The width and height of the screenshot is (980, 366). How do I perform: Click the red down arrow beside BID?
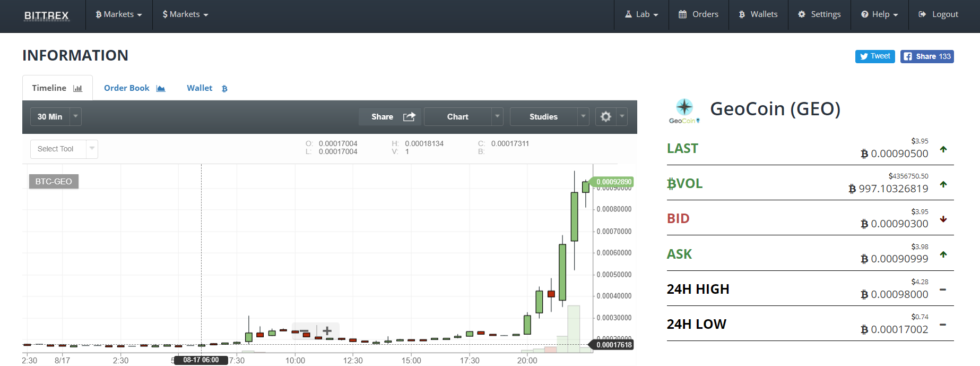(x=943, y=219)
